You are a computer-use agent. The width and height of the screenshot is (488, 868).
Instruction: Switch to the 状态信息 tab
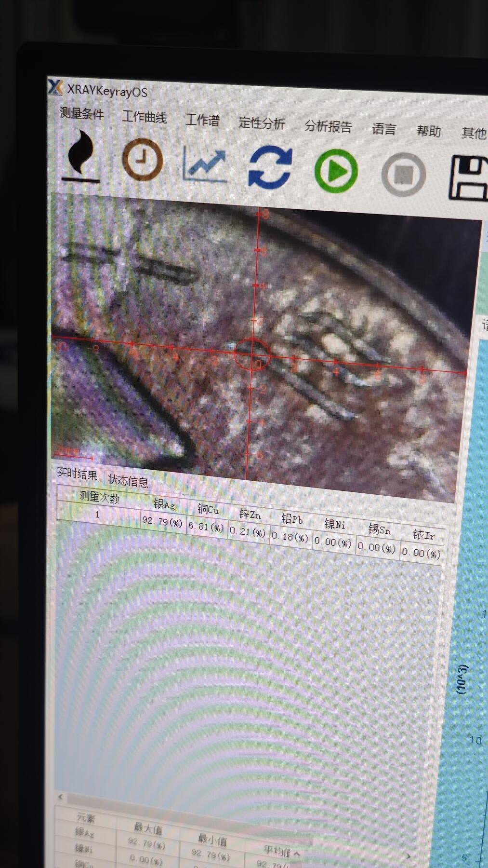pyautogui.click(x=128, y=480)
